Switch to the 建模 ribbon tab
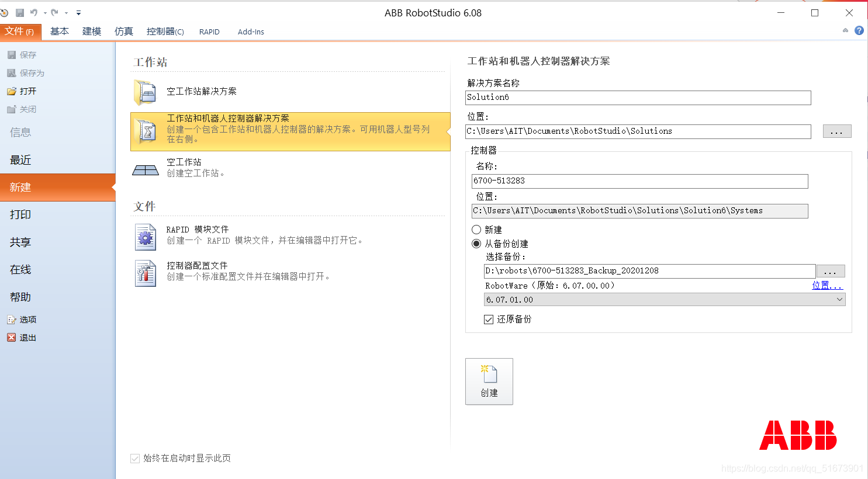This screenshot has width=868, height=479. coord(92,32)
